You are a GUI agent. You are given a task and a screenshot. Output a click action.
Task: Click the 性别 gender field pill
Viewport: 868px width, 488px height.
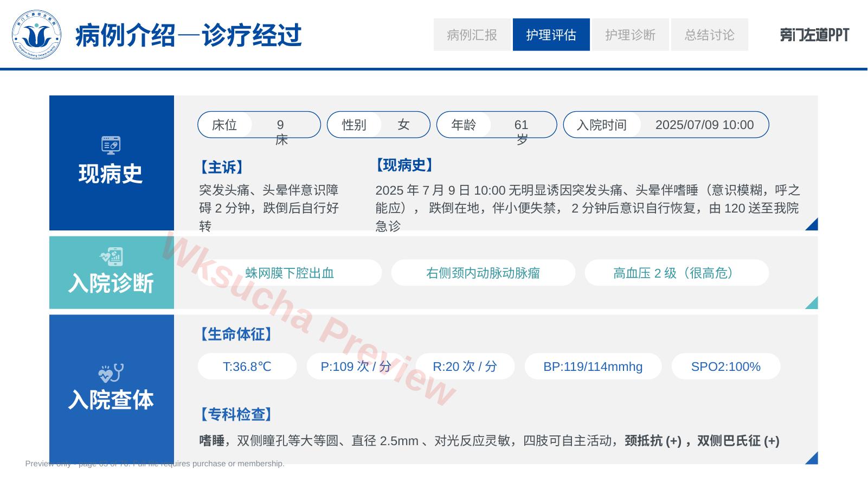(378, 125)
